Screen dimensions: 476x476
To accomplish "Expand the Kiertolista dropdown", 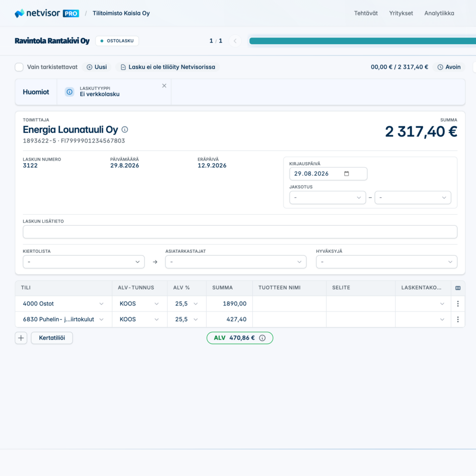I will 84,262.
